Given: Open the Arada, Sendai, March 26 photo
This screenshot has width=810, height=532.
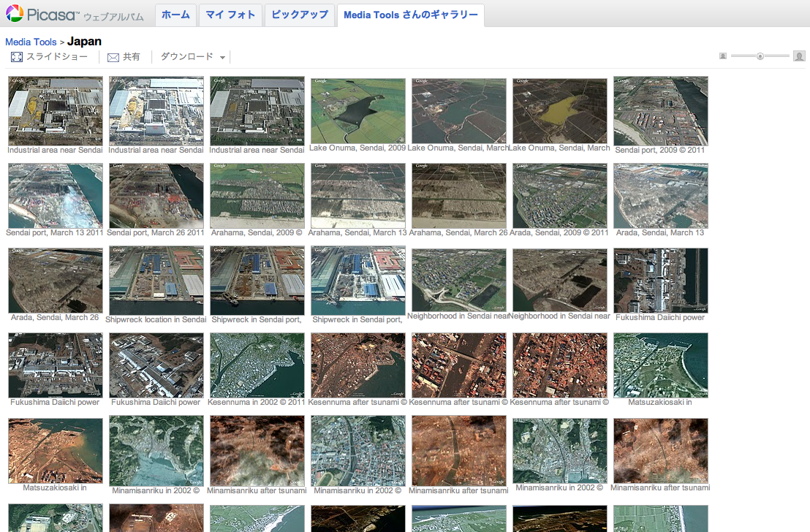Looking at the screenshot, I should pos(56,281).
